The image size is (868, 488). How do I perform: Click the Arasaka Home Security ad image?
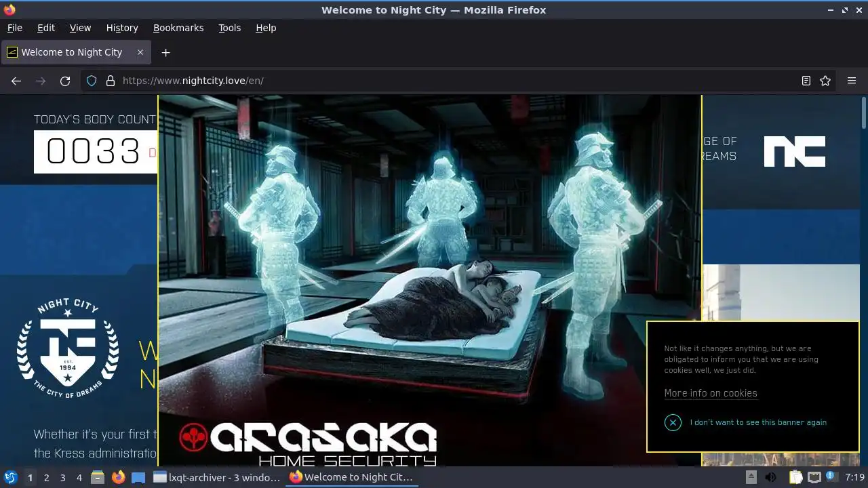[430, 280]
